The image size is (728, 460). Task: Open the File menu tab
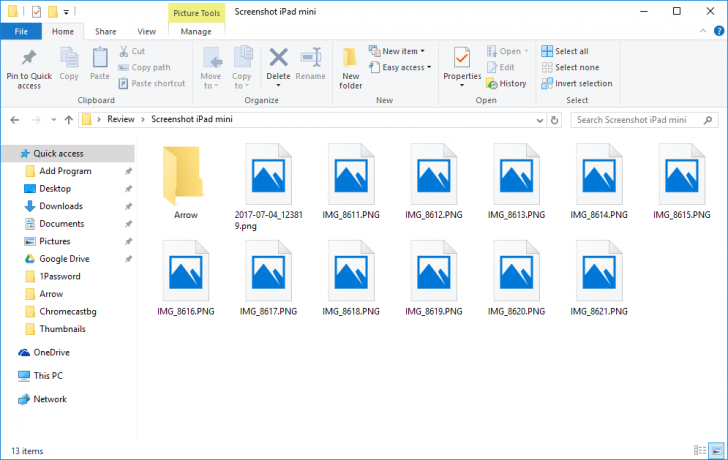[21, 32]
